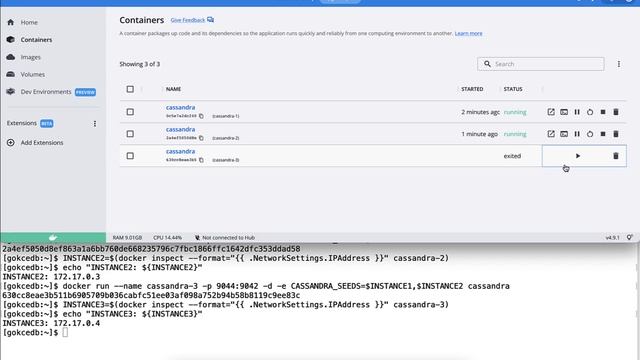Image resolution: width=640 pixels, height=360 pixels.
Task: Open Images section in sidebar
Action: (31, 57)
